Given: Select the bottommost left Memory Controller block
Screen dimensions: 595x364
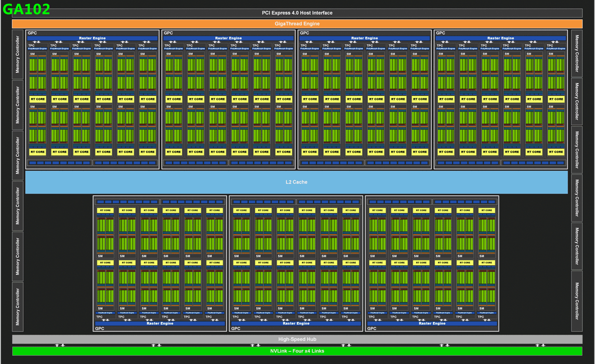Looking at the screenshot, I should pyautogui.click(x=17, y=307).
